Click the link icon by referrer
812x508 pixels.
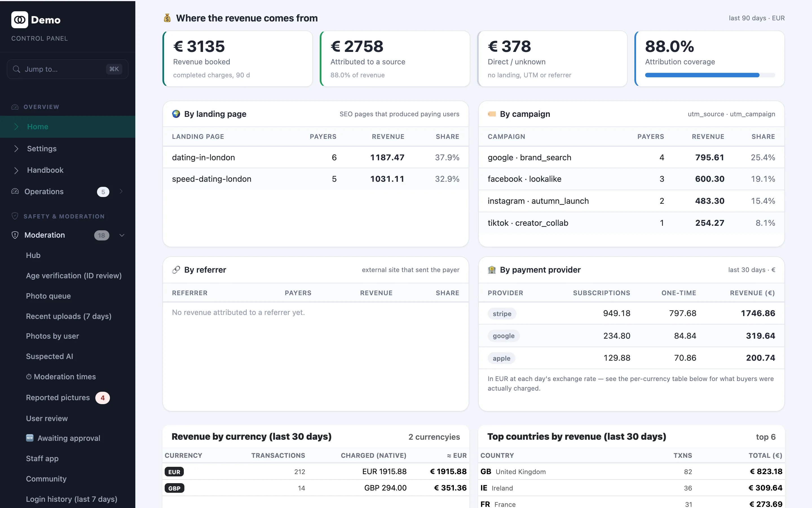(x=176, y=270)
